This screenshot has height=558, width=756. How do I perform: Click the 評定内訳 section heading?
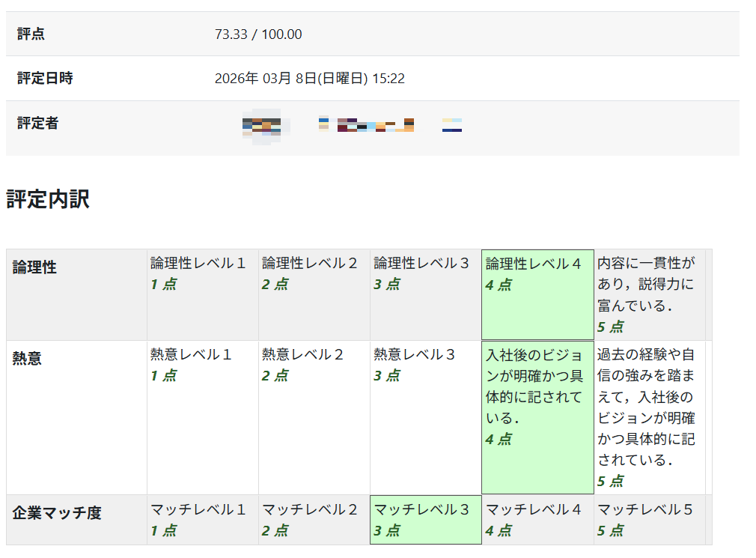click(x=48, y=199)
